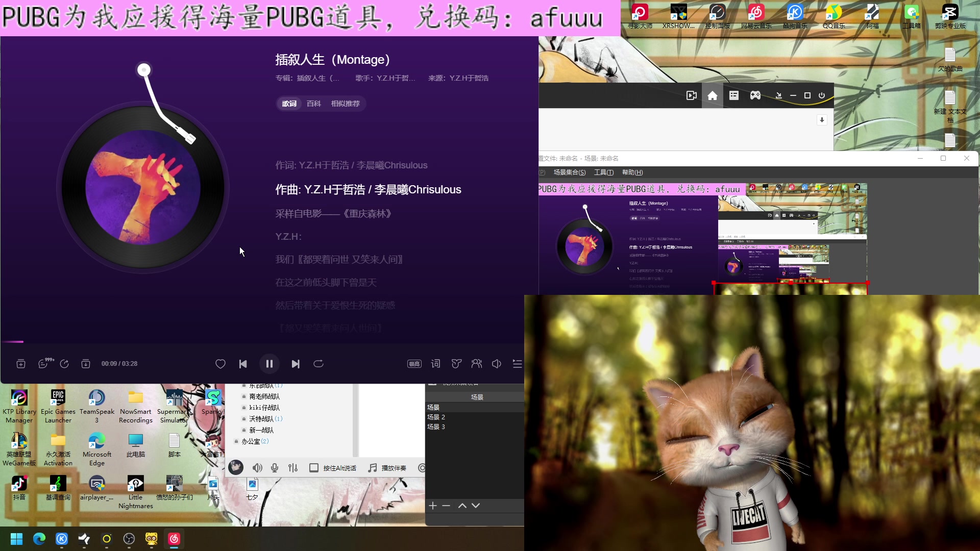
Task: Add a new scene with plus button
Action: [x=433, y=506]
